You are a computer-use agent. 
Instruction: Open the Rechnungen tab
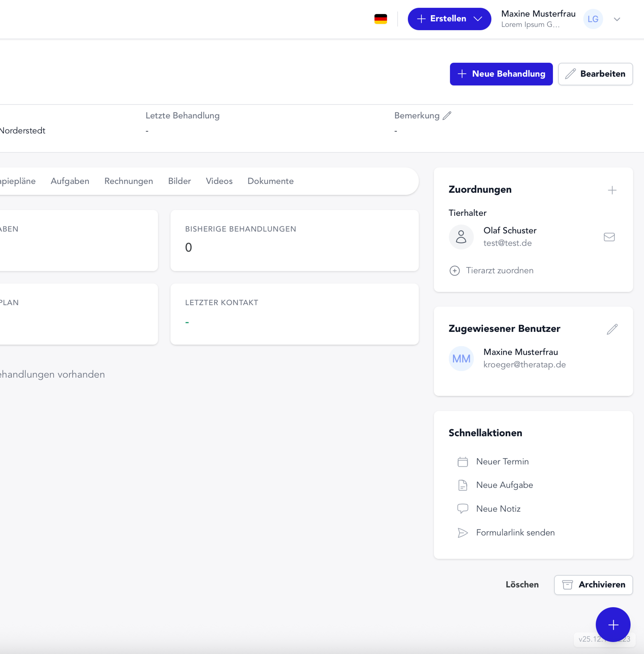click(128, 181)
